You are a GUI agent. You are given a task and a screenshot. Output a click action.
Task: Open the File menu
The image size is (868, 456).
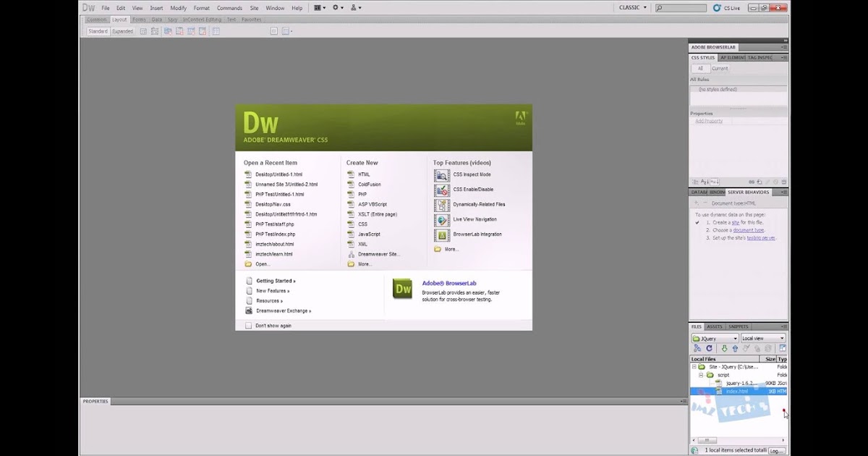click(x=106, y=8)
